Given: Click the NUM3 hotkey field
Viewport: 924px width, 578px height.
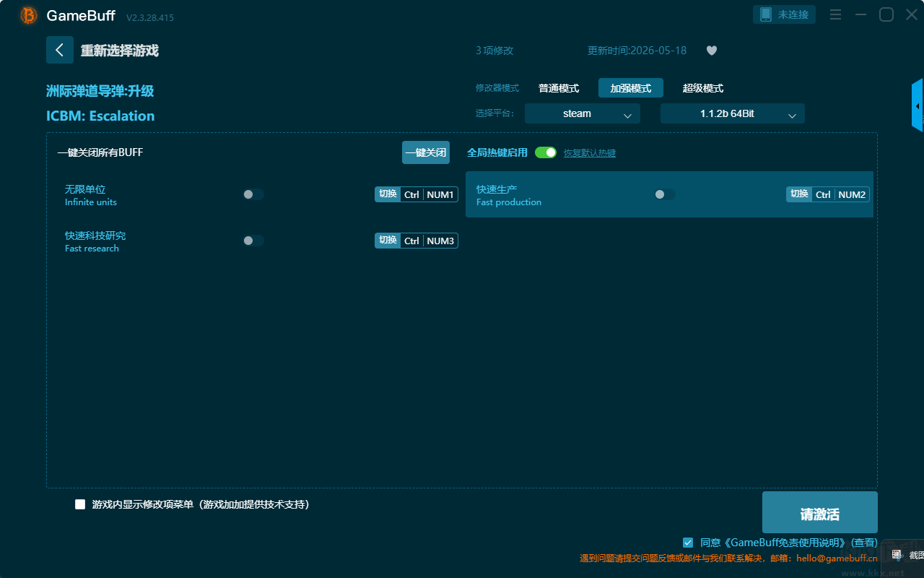Looking at the screenshot, I should (x=440, y=241).
